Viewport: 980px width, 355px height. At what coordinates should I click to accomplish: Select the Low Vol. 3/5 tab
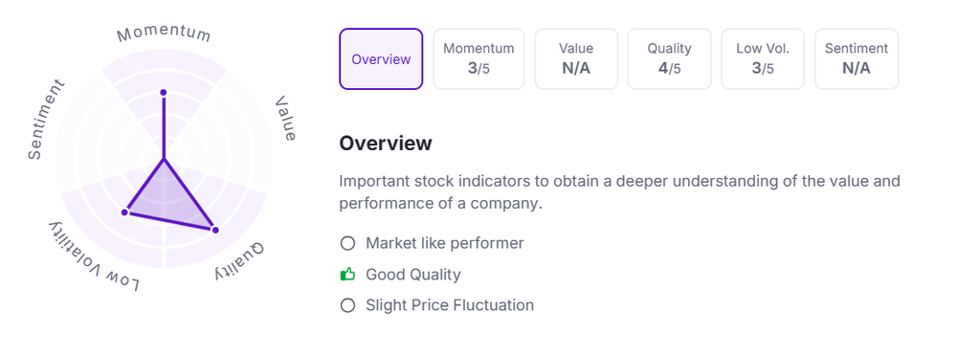(763, 58)
